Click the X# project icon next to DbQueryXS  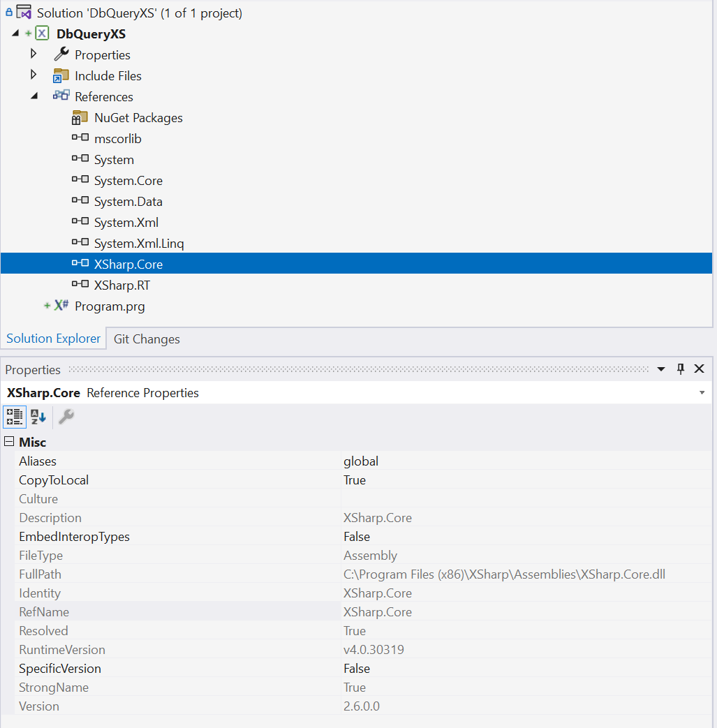[42, 34]
